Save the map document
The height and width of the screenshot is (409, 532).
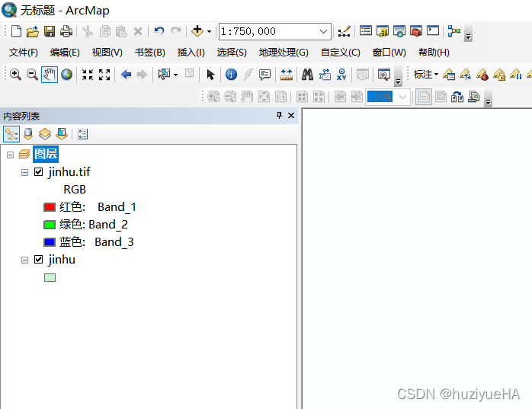[x=50, y=31]
